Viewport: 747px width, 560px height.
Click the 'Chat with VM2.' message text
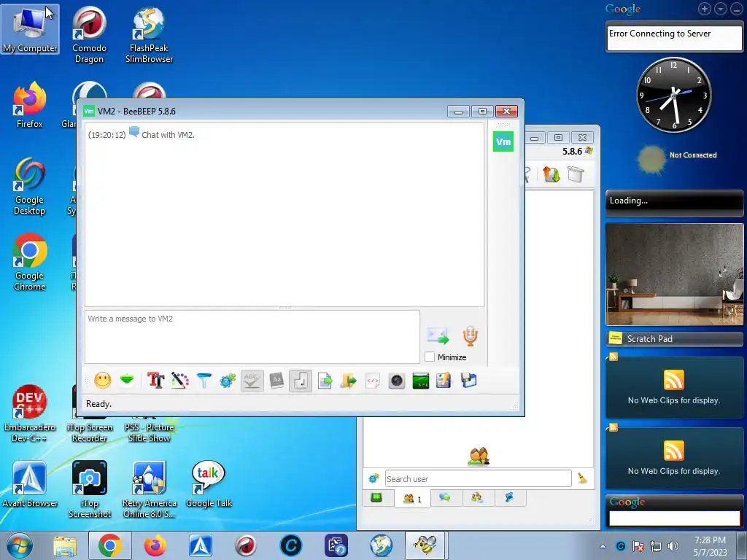[169, 135]
